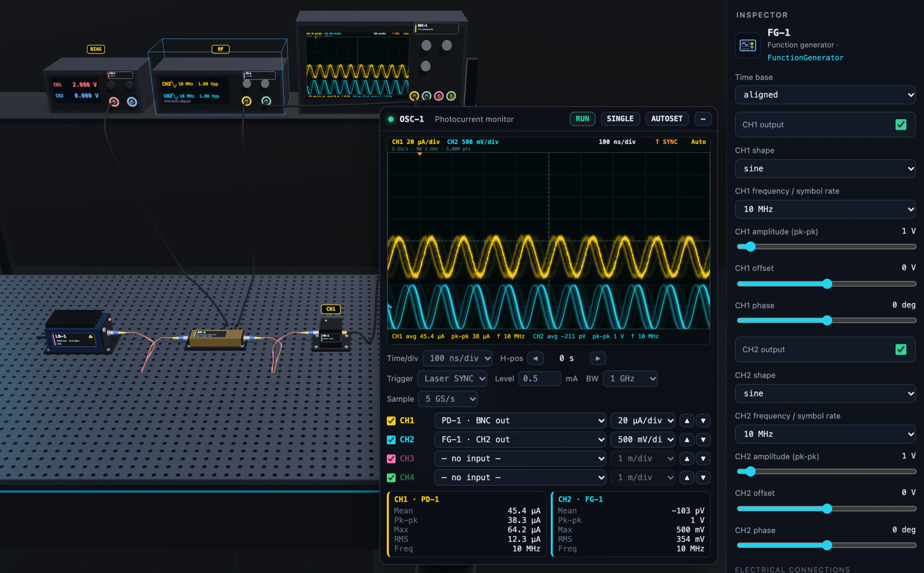924x573 pixels.
Task: Open the CH2 500 mV/div scale dropdown
Action: click(x=643, y=440)
